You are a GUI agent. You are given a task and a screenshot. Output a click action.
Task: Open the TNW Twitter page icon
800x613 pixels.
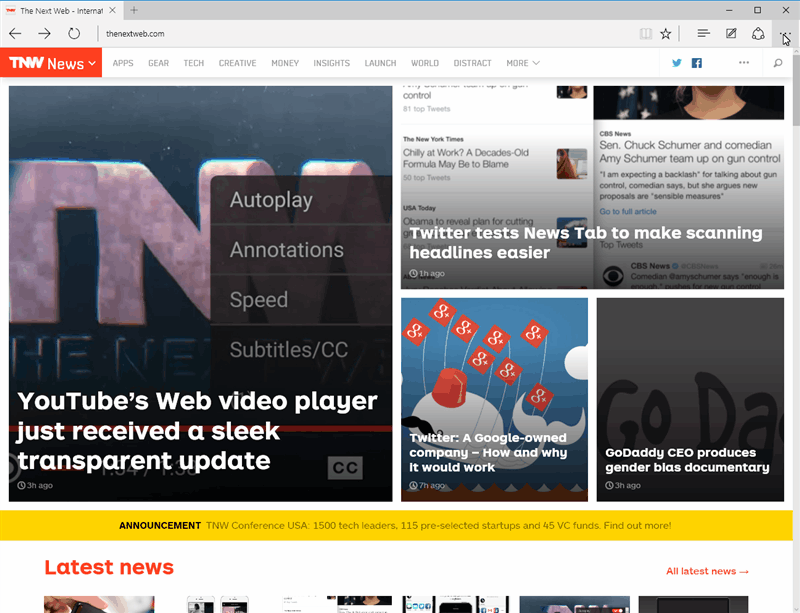677,63
